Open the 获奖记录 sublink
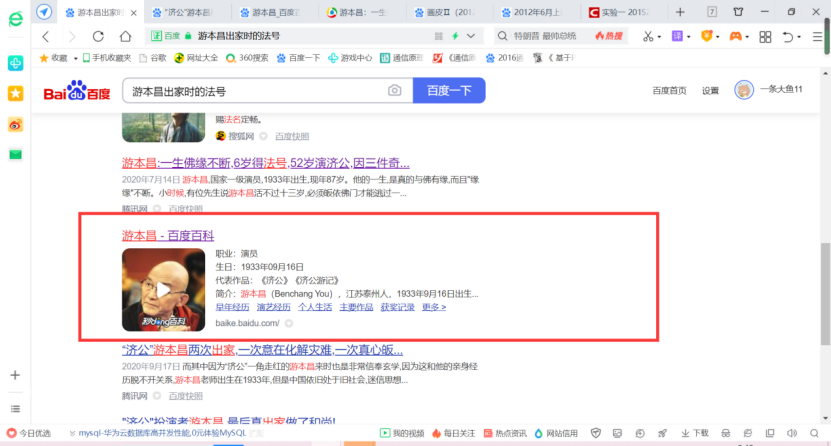Screen dimensions: 831x446 [x=397, y=307]
